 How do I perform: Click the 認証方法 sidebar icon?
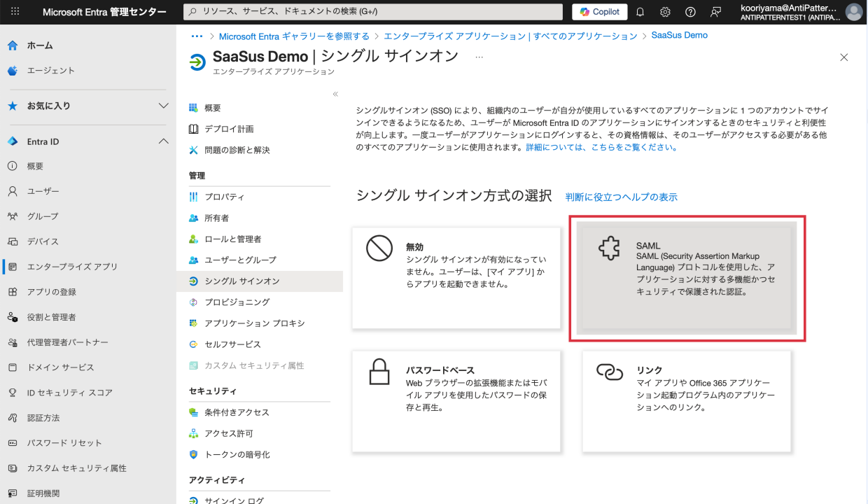tap(13, 418)
